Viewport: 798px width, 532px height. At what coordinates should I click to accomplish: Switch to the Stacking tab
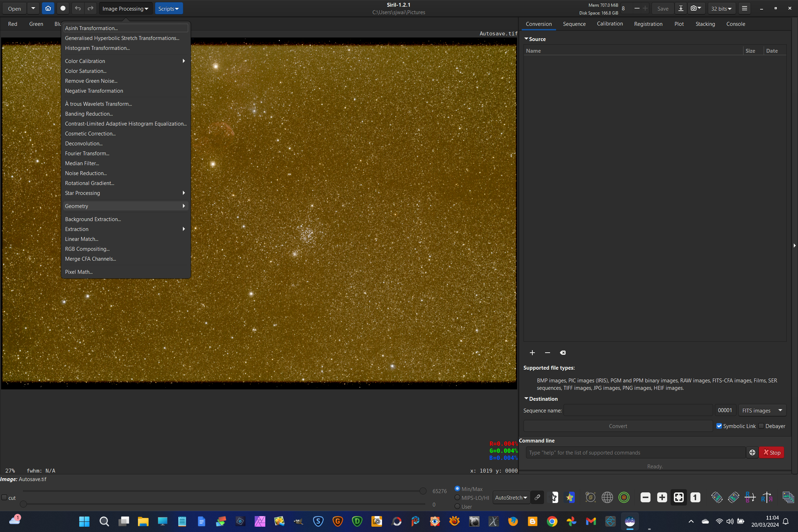click(x=705, y=24)
